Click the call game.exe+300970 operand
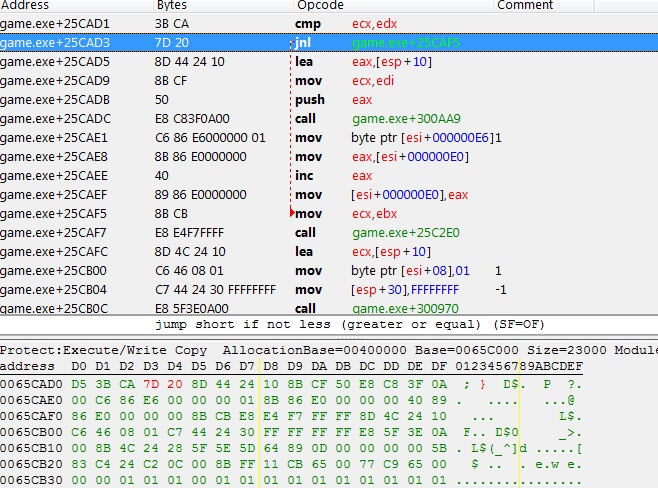This screenshot has width=658, height=488. tap(405, 308)
